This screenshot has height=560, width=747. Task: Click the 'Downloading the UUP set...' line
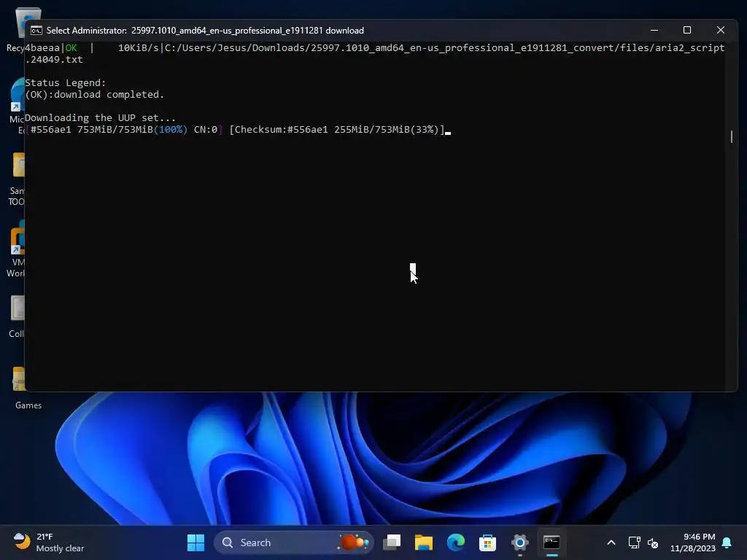point(100,117)
